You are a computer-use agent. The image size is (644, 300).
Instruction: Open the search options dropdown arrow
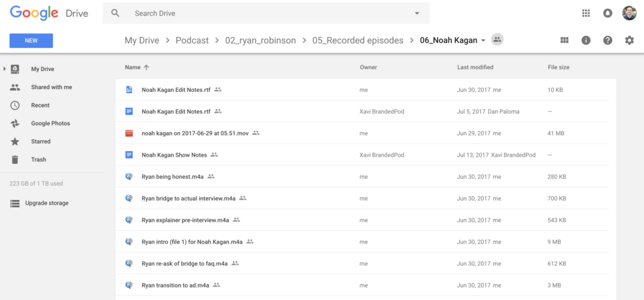pyautogui.click(x=417, y=13)
